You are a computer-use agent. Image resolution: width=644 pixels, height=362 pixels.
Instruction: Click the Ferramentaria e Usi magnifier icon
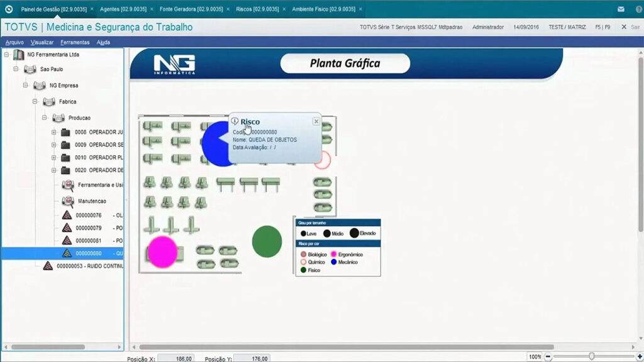pos(68,185)
